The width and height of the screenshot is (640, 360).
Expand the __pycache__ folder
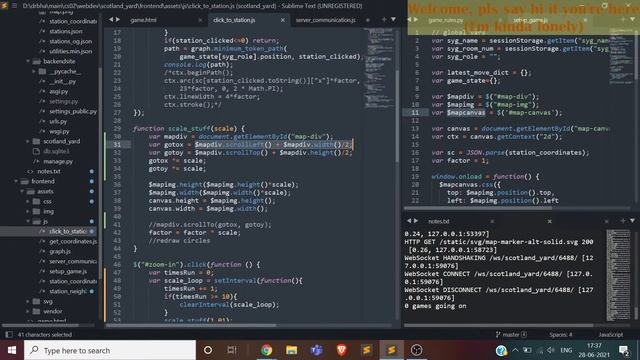[34, 71]
